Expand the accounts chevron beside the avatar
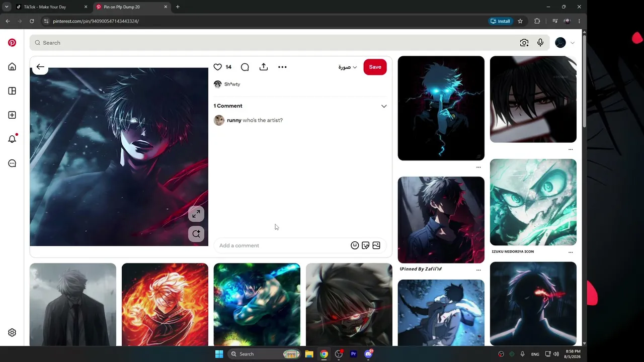Image resolution: width=644 pixels, height=362 pixels. tap(572, 43)
